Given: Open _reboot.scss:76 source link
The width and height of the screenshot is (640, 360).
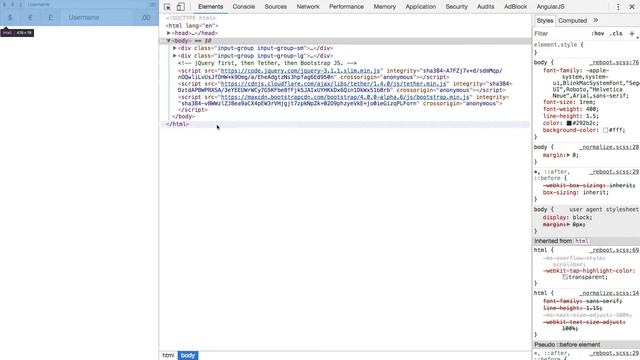Looking at the screenshot, I should (x=614, y=62).
